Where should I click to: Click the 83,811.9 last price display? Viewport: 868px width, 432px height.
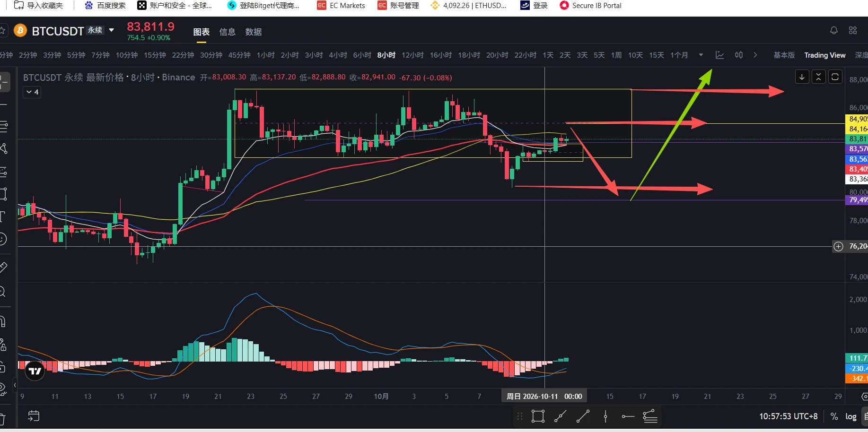[x=150, y=26]
